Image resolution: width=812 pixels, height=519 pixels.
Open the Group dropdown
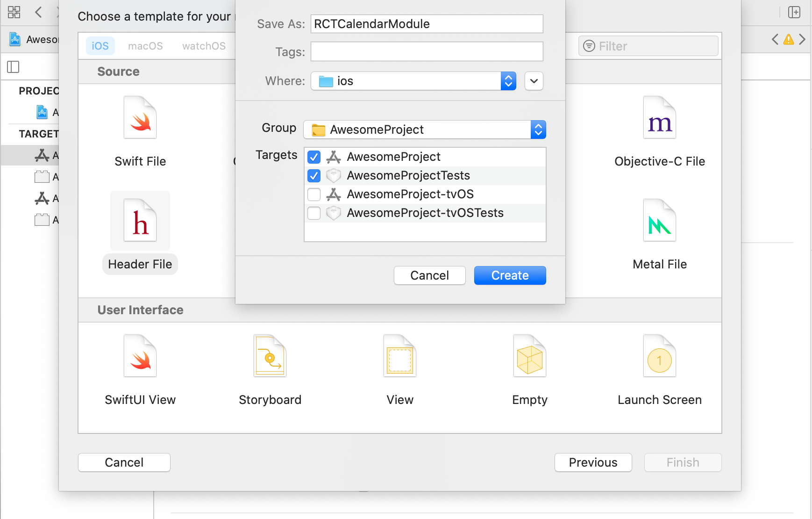538,130
